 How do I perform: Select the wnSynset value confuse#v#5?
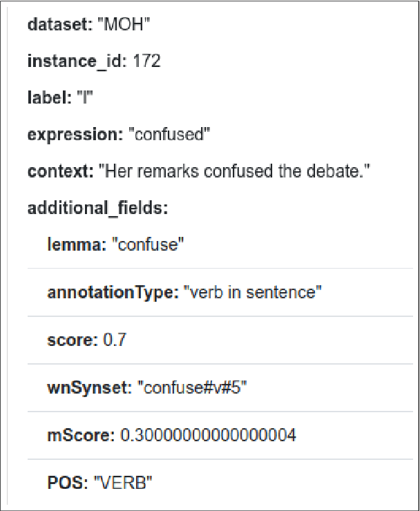click(194, 387)
